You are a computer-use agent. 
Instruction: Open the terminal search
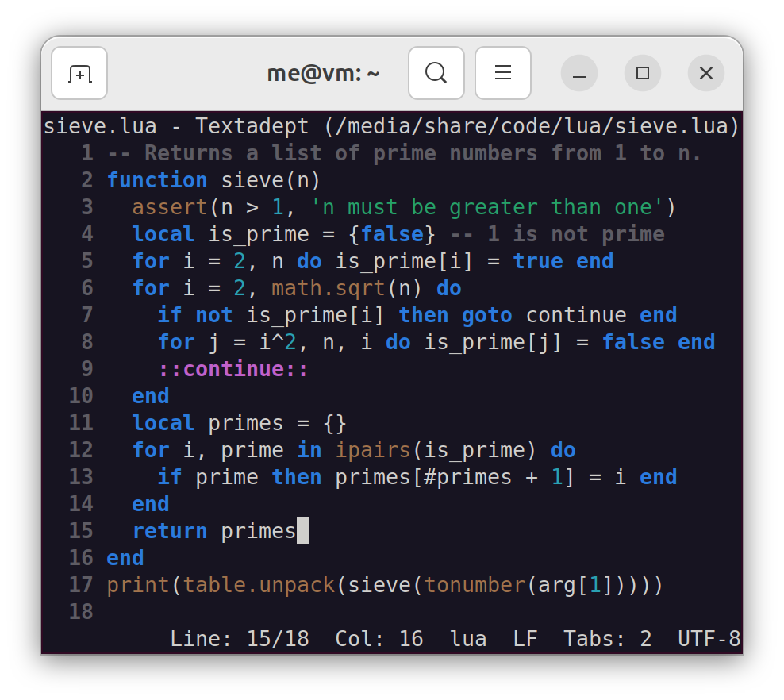tap(436, 74)
